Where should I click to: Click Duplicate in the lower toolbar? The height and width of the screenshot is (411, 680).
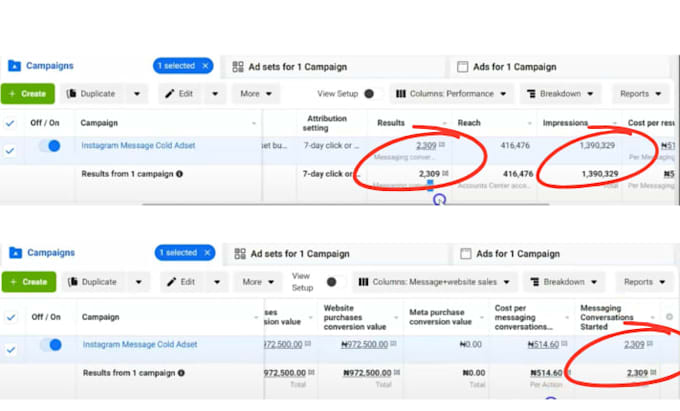[x=93, y=282]
